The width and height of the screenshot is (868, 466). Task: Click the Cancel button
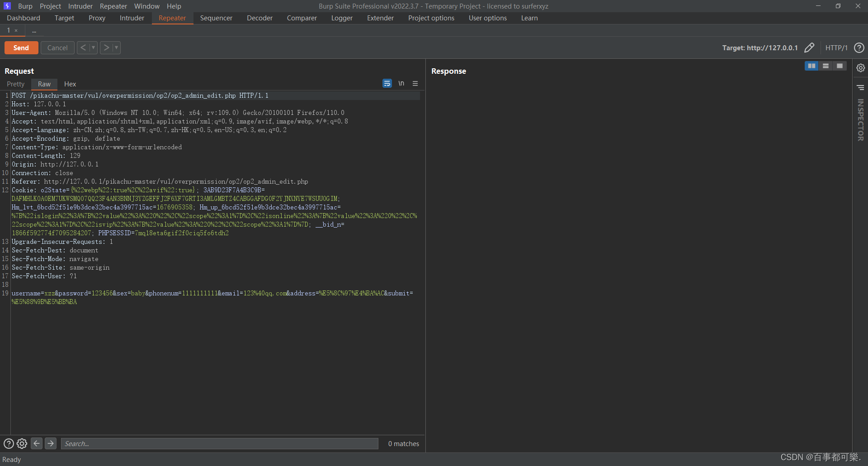click(x=57, y=48)
